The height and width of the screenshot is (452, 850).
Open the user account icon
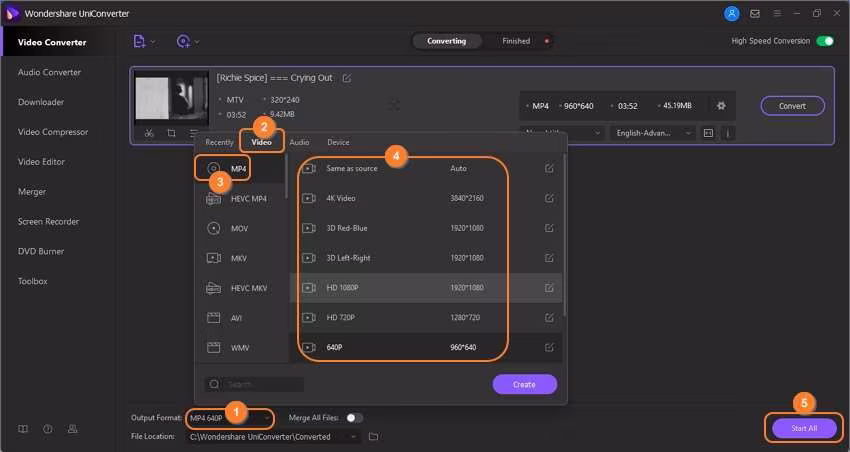point(731,14)
